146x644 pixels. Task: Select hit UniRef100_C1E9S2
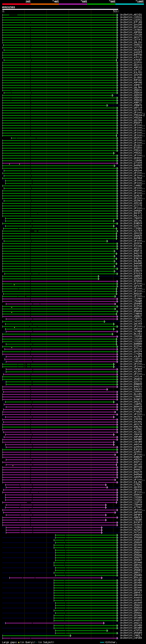(131, 20)
